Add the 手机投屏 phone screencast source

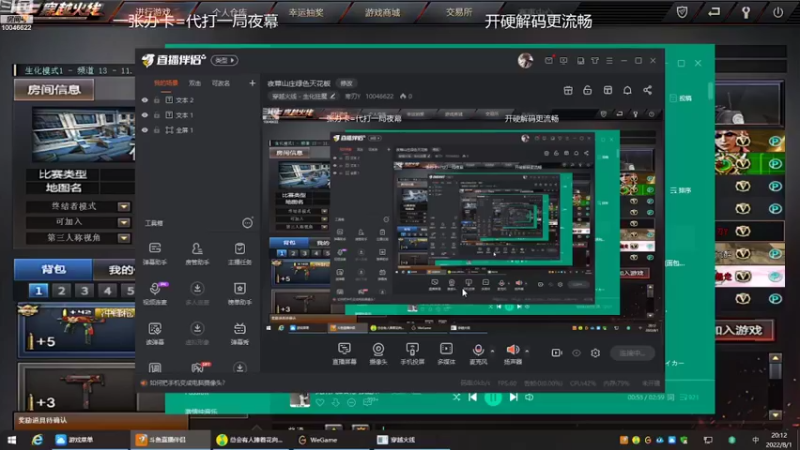coord(412,353)
